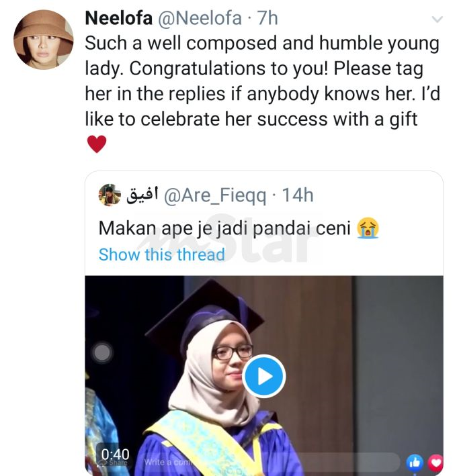
Task: Click the Share icon under the video
Action: [118, 464]
